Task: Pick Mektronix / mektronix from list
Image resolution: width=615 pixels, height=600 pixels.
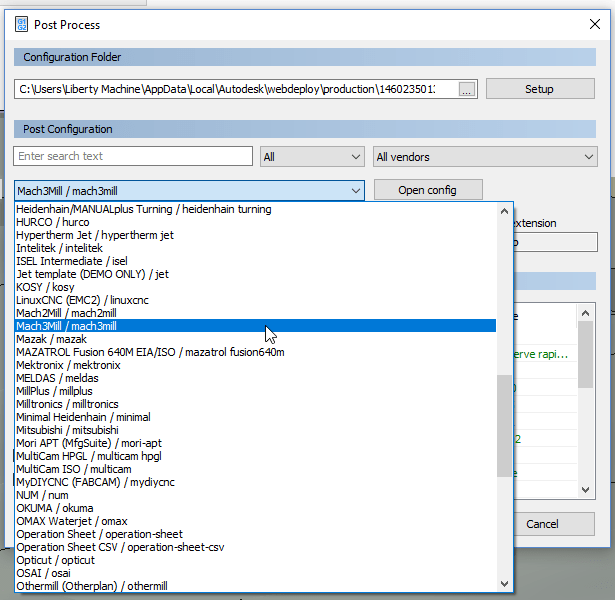Action: (x=255, y=365)
